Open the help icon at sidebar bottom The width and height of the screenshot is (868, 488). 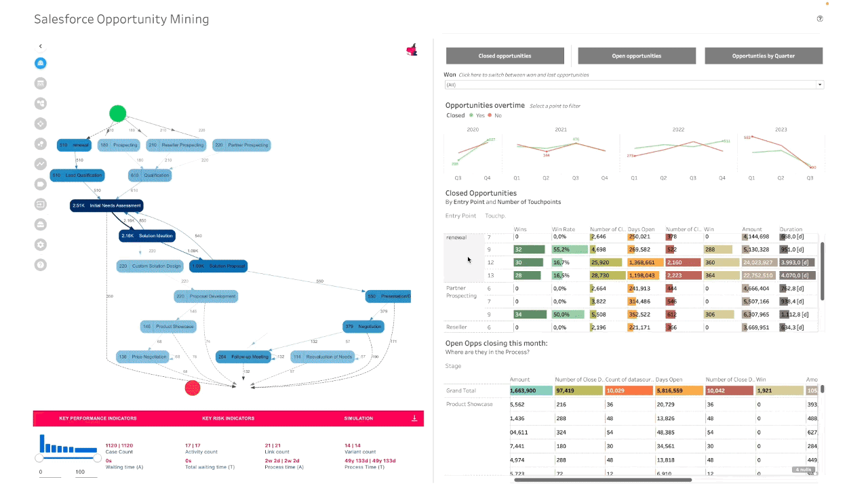point(40,264)
